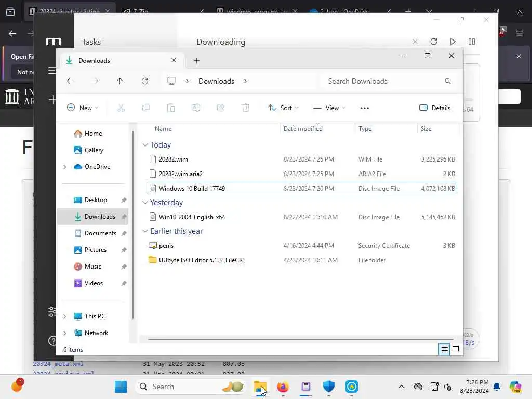Open the Sort dropdown

(x=283, y=108)
